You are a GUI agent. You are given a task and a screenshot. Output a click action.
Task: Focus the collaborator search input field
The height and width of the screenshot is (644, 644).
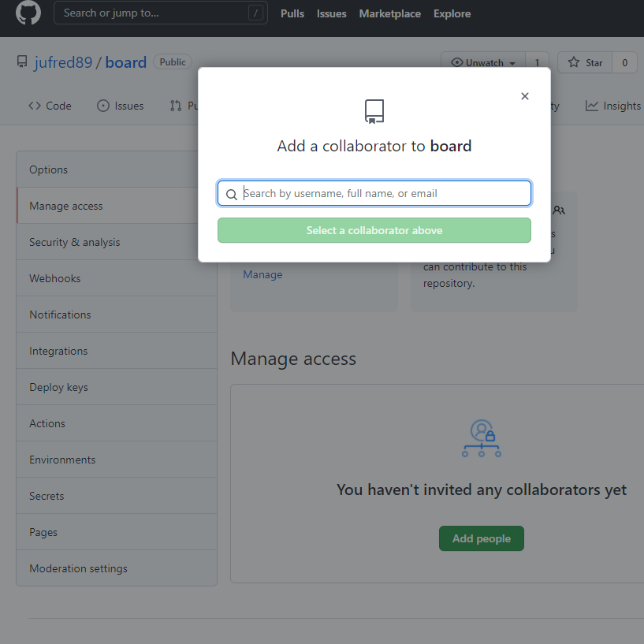click(x=374, y=193)
